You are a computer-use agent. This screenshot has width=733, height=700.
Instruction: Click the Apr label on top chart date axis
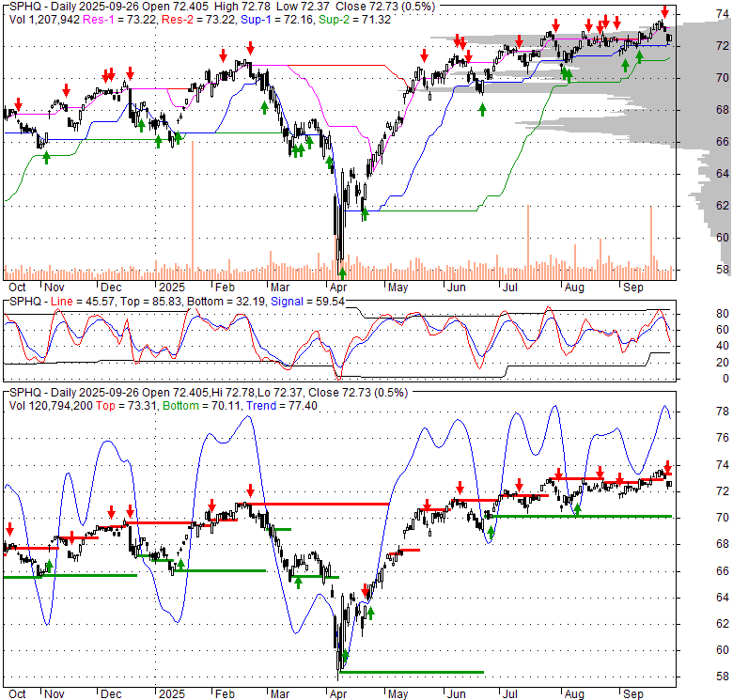[x=338, y=288]
